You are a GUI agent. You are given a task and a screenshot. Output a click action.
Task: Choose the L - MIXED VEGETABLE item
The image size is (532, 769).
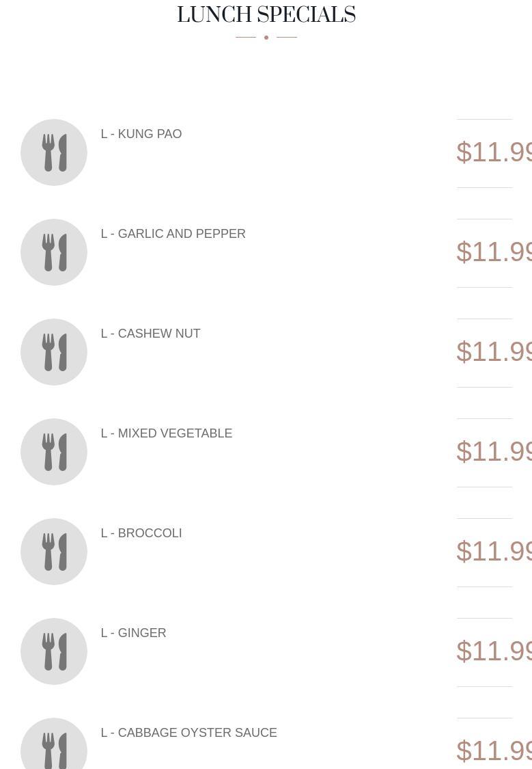pos(166,433)
